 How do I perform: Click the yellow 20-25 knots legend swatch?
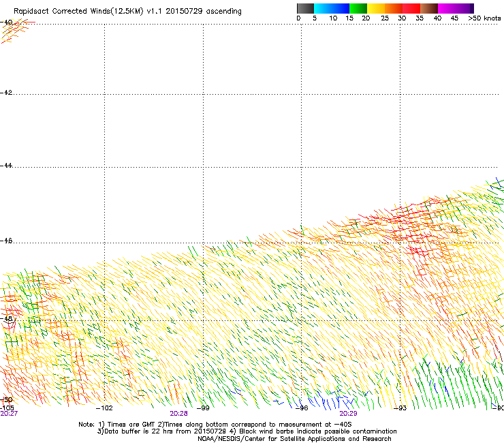(376, 8)
